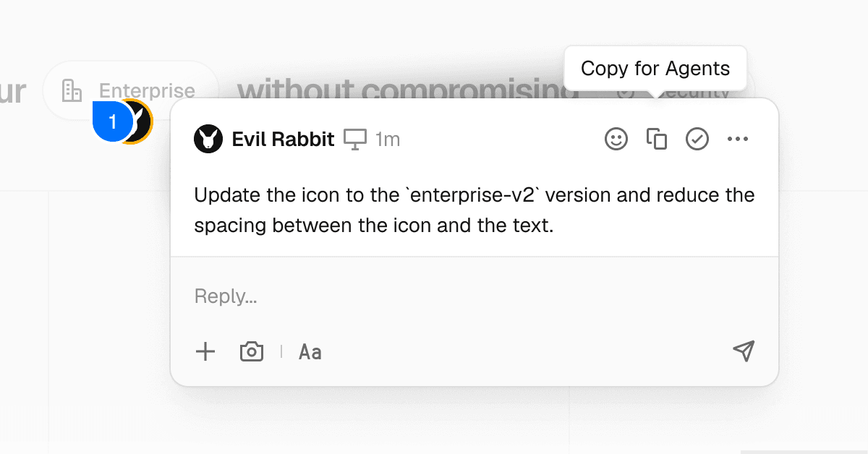
Task: Click the Evil Rabbit author name
Action: pos(283,139)
